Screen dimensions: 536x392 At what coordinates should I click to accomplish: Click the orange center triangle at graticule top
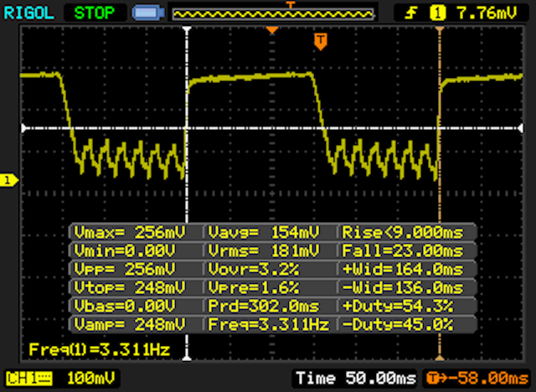[x=272, y=31]
